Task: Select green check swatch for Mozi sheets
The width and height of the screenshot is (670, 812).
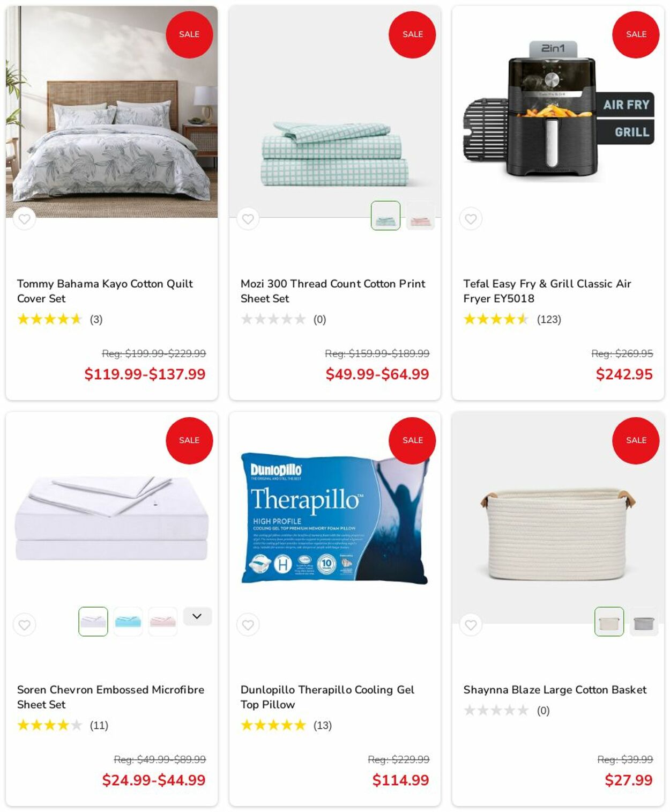Action: pyautogui.click(x=385, y=216)
